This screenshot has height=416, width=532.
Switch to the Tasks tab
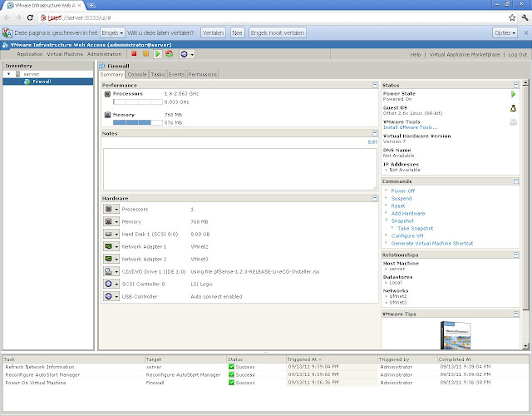tap(157, 74)
